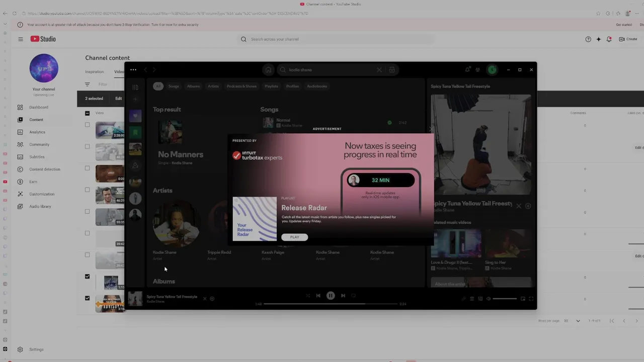Open the Spotify profile avatar
This screenshot has width=644, height=362.
click(492, 70)
